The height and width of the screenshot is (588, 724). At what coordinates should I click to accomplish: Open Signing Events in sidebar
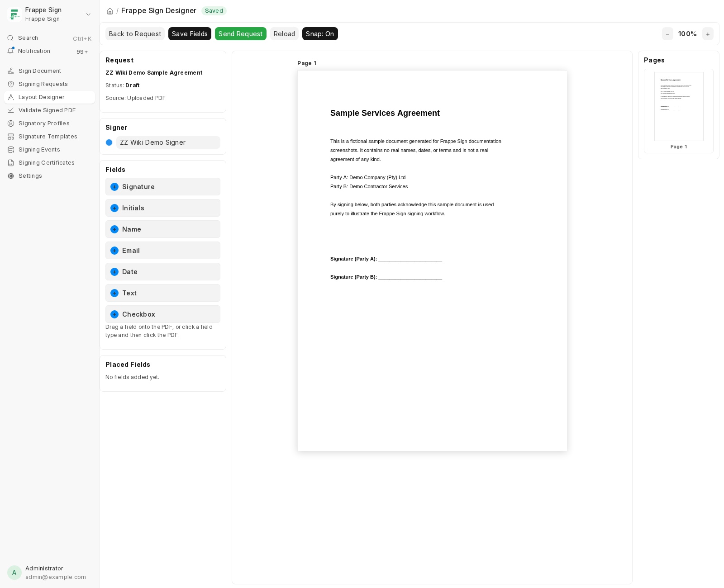point(49,150)
